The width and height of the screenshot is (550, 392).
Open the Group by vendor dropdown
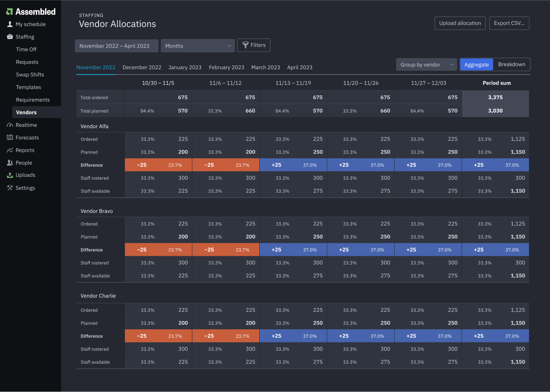click(x=426, y=65)
